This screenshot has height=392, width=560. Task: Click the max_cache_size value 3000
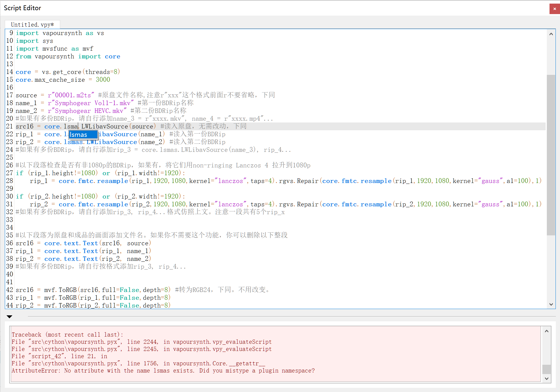coord(103,80)
